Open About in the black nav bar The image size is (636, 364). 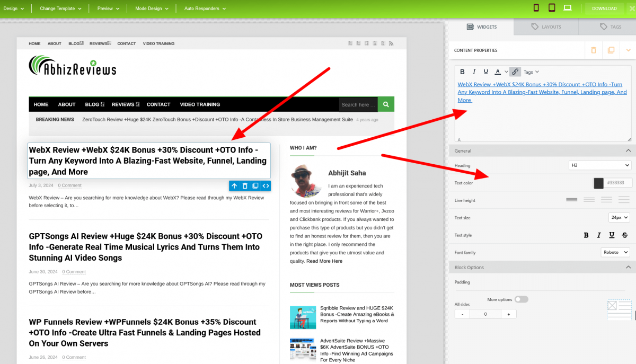pyautogui.click(x=67, y=104)
